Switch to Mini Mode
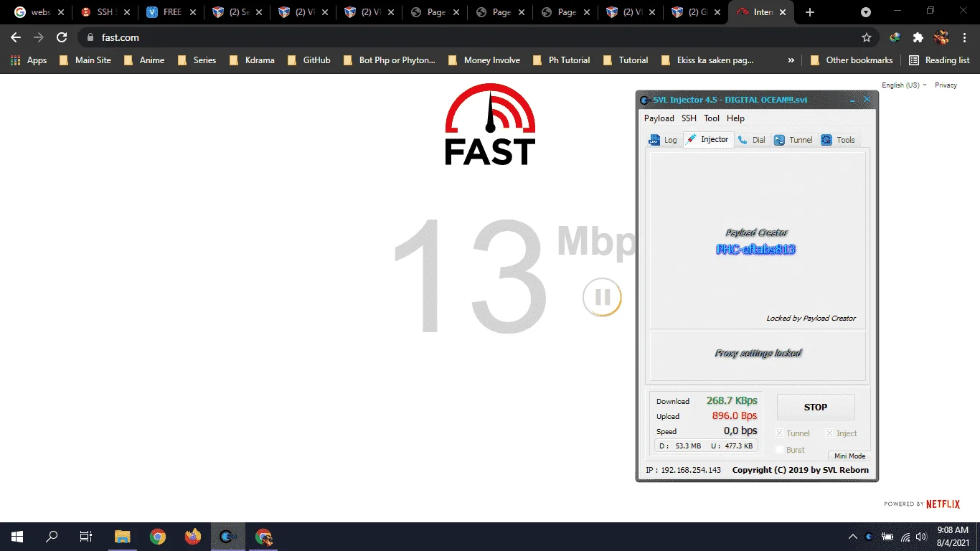 click(849, 456)
